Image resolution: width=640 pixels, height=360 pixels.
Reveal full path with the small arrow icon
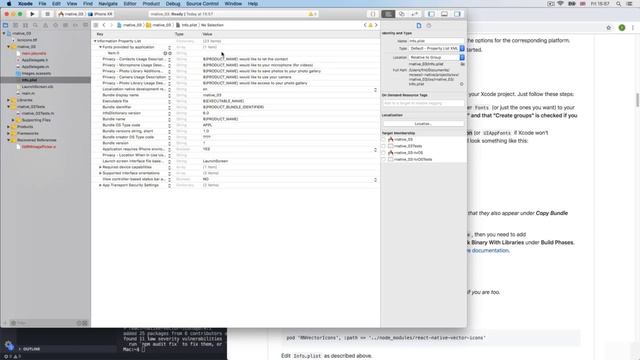point(462,84)
